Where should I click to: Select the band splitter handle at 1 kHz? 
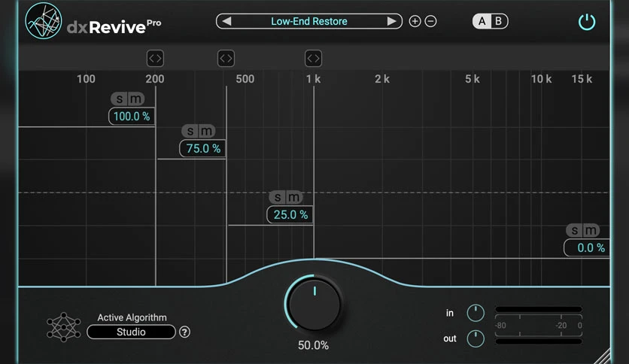point(313,59)
